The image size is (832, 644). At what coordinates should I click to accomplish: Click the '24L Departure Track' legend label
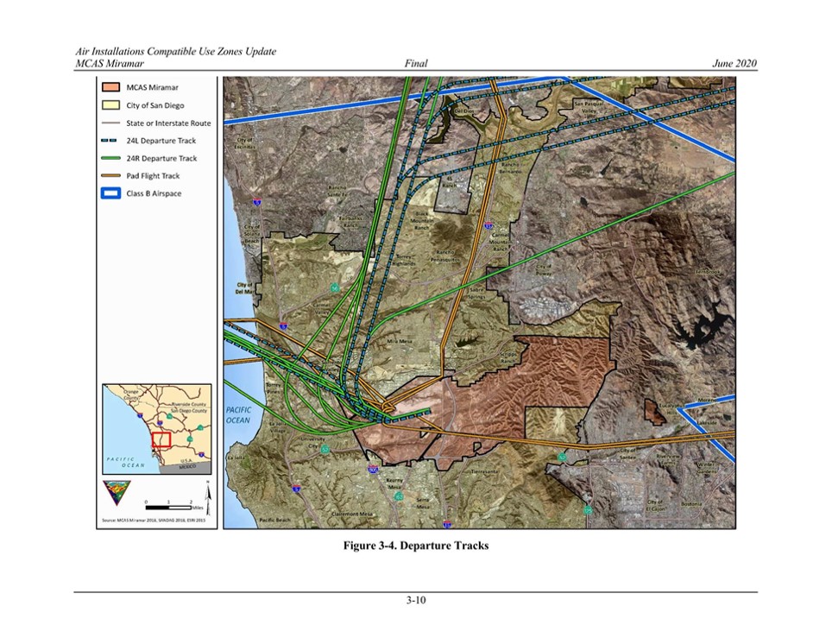(x=161, y=141)
